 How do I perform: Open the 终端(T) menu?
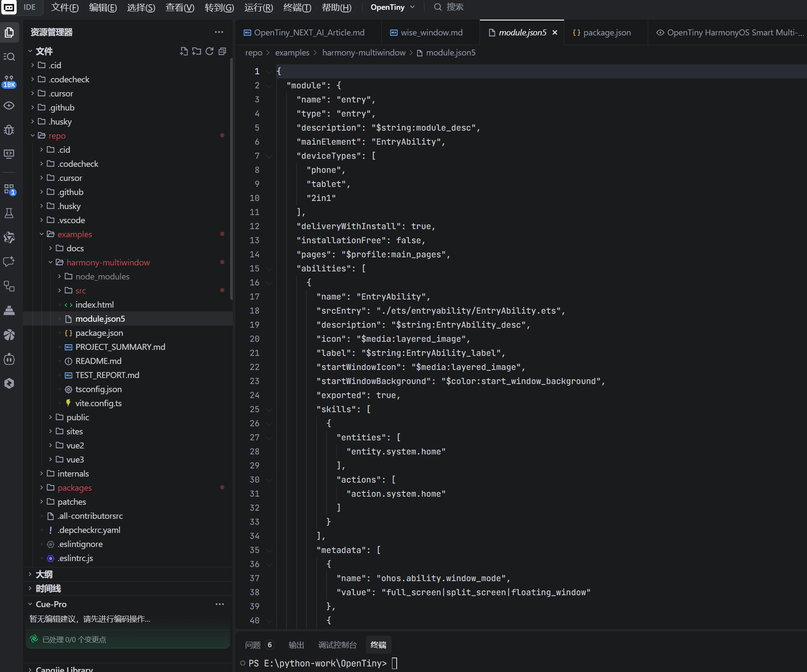tap(297, 7)
